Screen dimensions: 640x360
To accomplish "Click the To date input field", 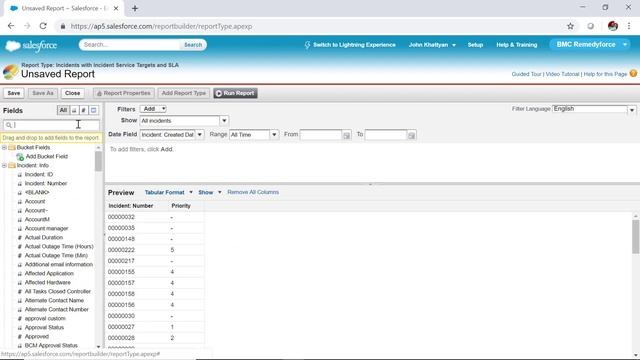I will [x=386, y=135].
